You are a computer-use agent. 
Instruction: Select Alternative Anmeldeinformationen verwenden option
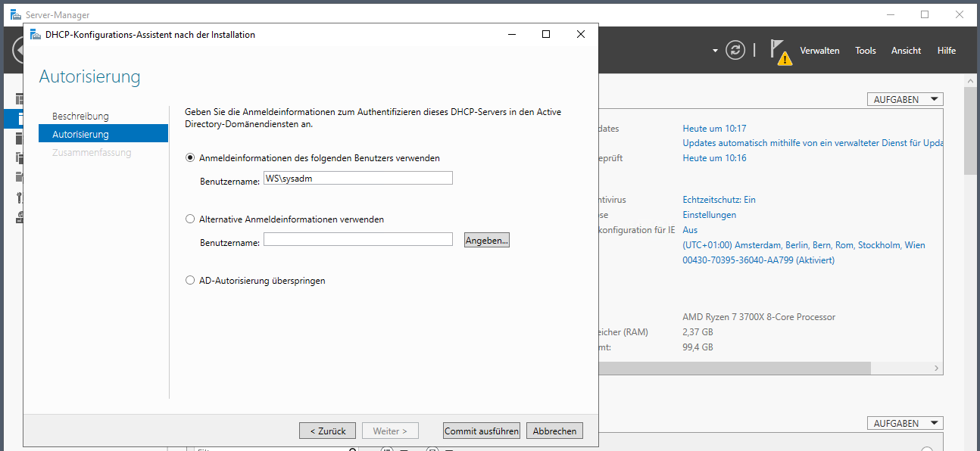point(190,219)
